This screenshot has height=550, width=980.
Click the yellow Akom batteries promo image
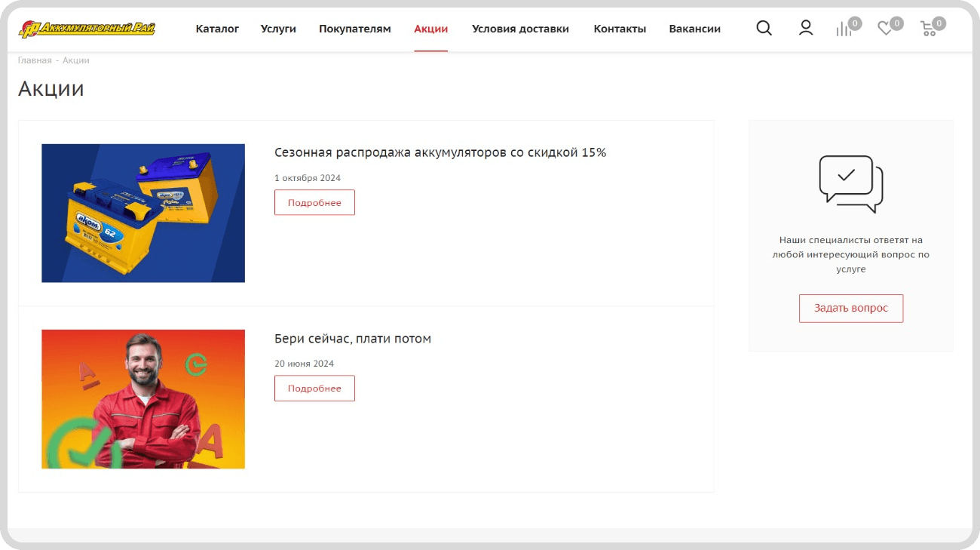point(143,213)
